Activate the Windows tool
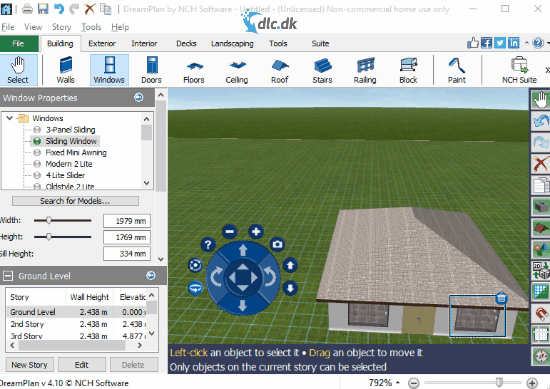 point(109,70)
